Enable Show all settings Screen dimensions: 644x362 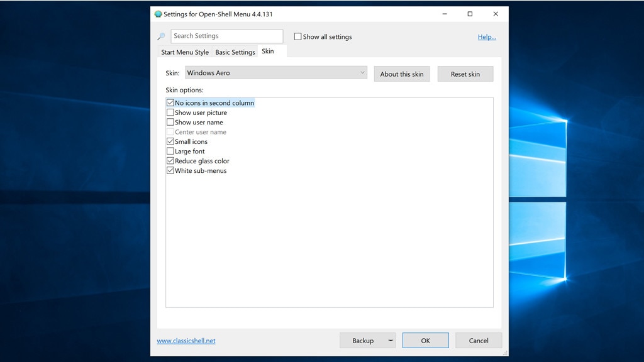[x=297, y=36]
